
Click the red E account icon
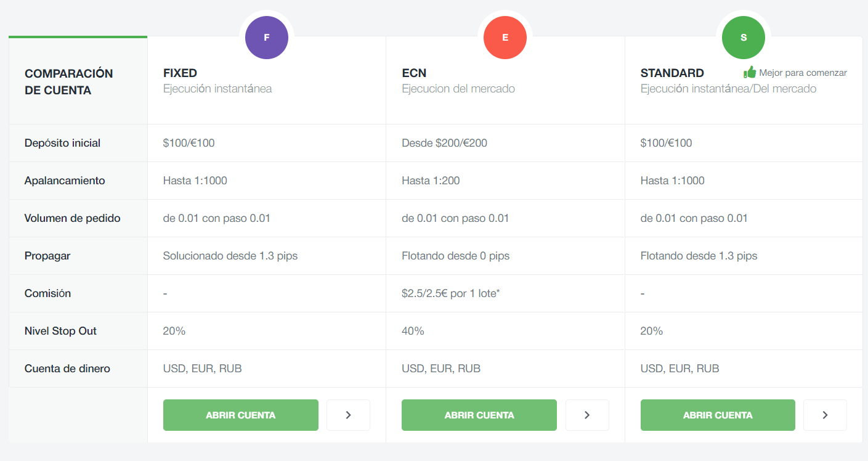click(x=505, y=38)
